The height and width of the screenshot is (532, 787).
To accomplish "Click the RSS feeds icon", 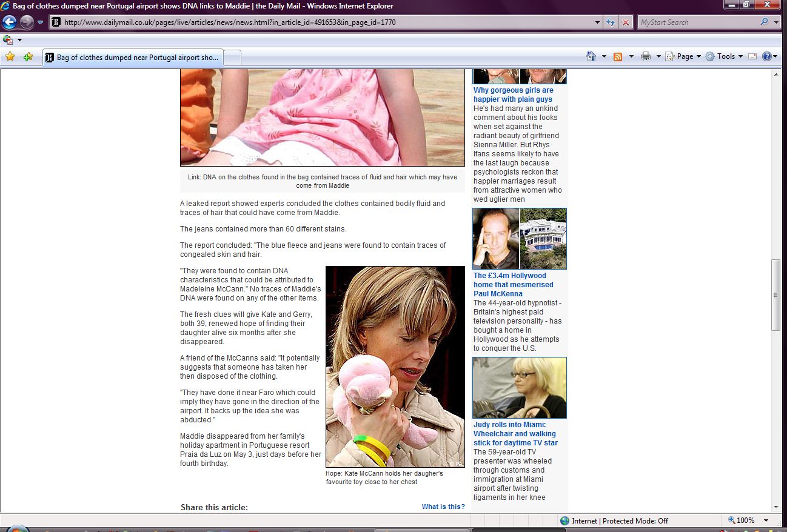I will [618, 56].
